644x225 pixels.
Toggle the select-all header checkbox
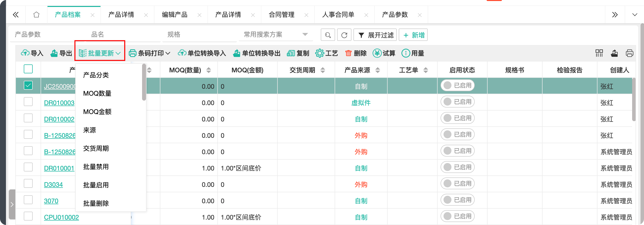click(28, 69)
